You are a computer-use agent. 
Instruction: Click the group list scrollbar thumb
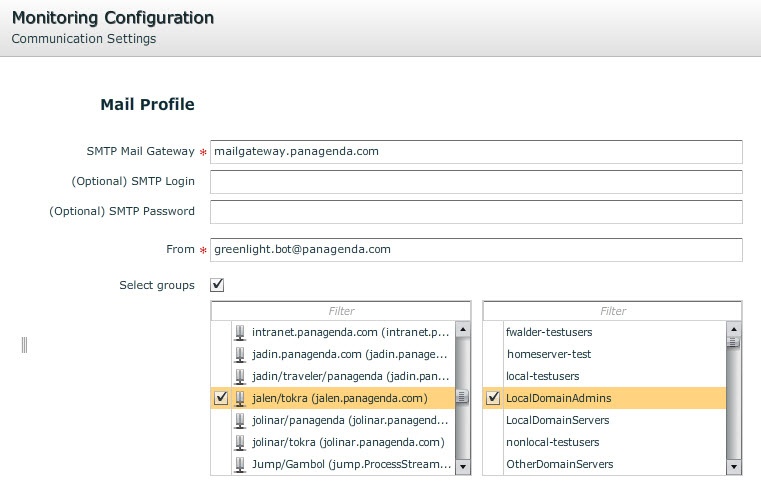click(x=733, y=342)
